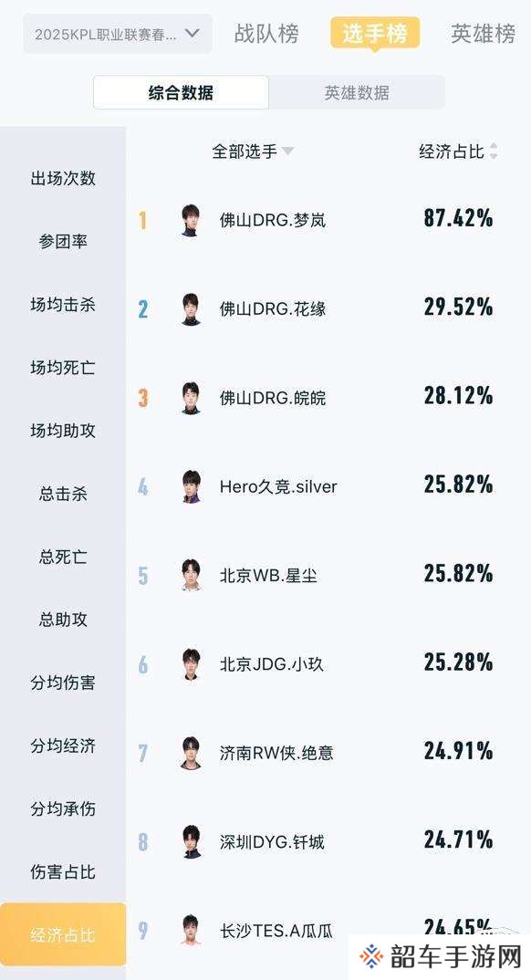Switch to 英雄数据 segment
The width and height of the screenshot is (531, 980).
point(357,93)
